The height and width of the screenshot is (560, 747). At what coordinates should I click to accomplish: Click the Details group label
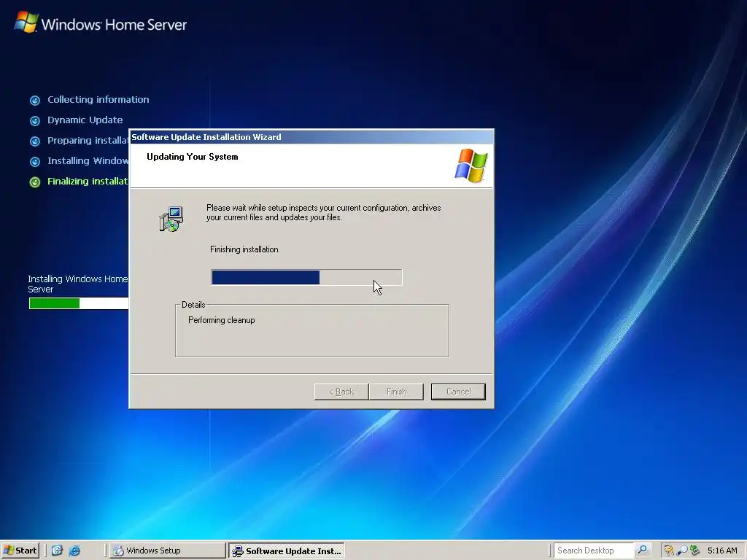[x=193, y=305]
